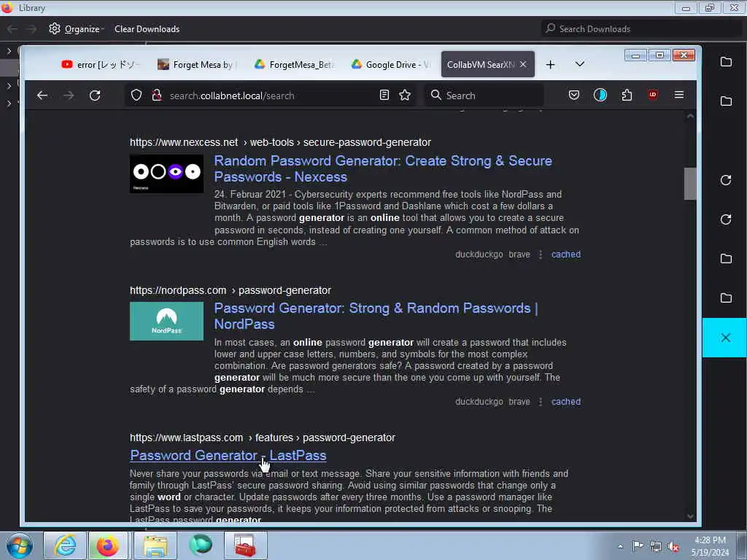Retry the first failed download in Library
The height and width of the screenshot is (560, 747).
726,180
